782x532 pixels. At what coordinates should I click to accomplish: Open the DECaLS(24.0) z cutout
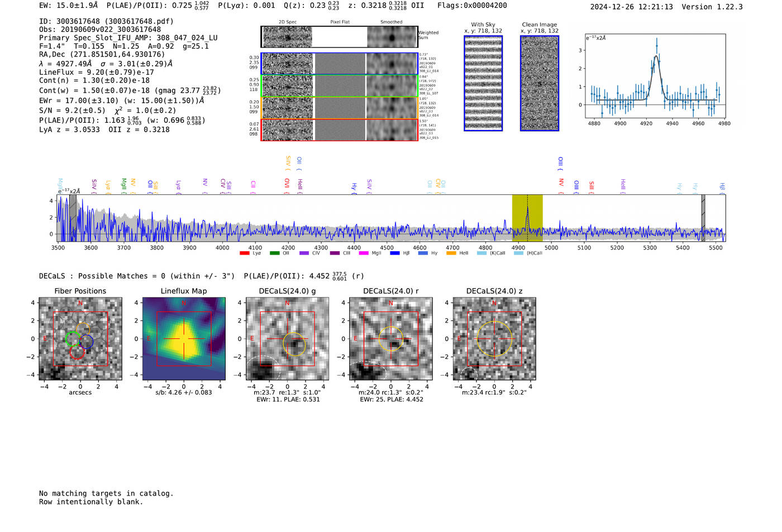[494, 339]
